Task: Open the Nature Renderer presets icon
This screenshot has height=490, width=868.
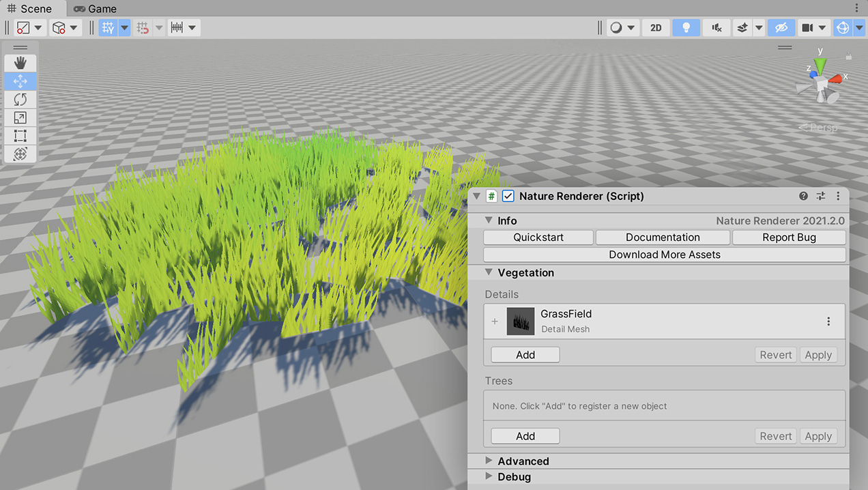Action: click(820, 196)
